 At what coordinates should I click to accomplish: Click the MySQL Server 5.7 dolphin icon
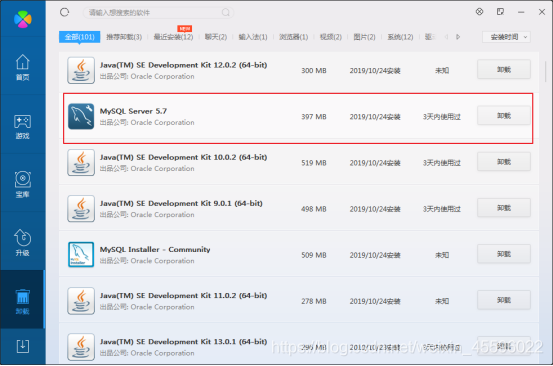tap(81, 116)
